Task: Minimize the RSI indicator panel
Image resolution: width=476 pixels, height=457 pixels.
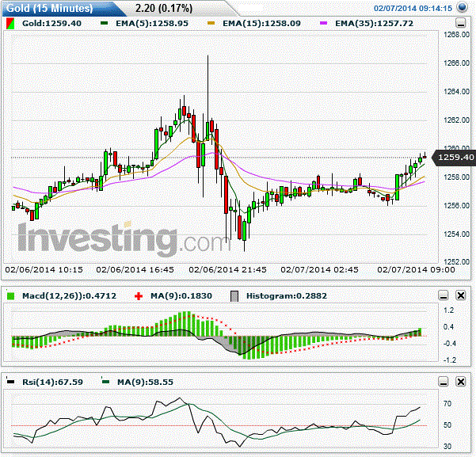Action: point(444,382)
